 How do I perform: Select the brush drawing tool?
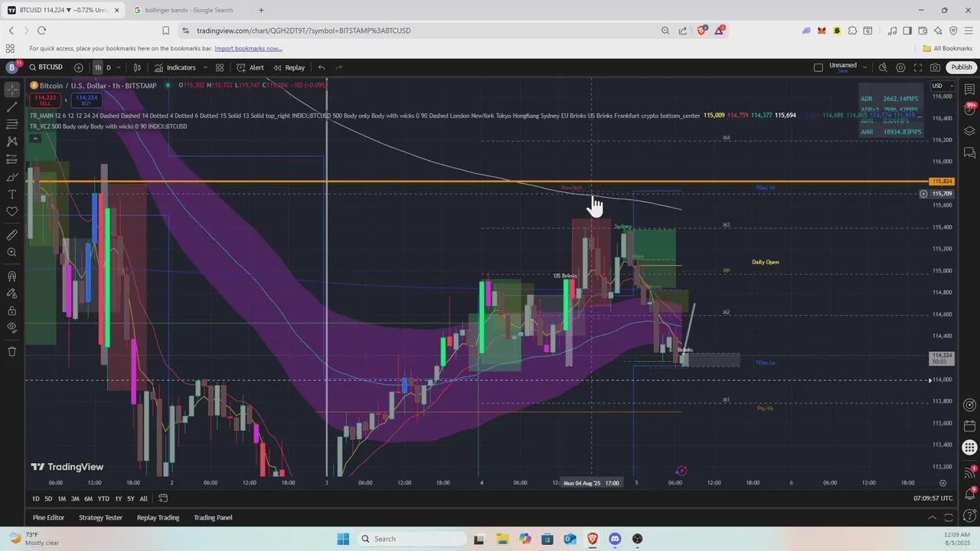coord(11,177)
